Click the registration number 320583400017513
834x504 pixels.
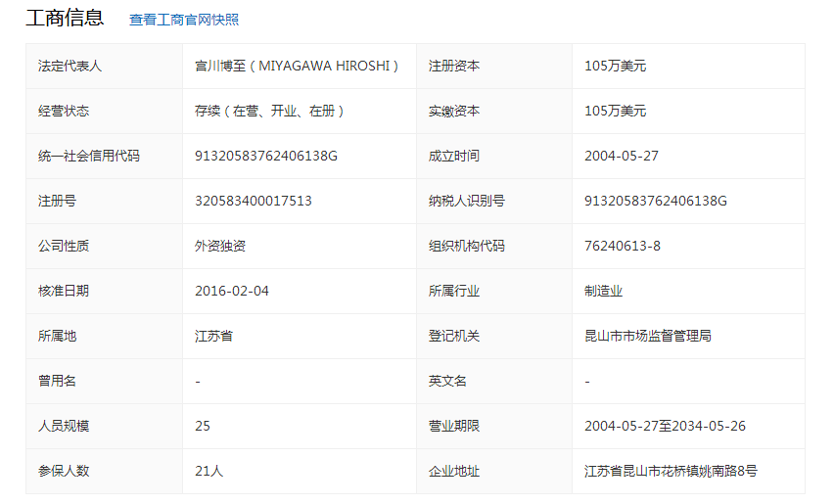(254, 201)
